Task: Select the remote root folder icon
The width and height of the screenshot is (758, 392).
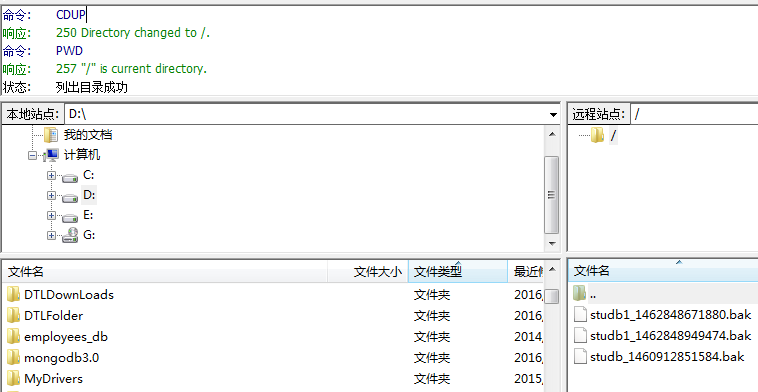Action: click(598, 135)
